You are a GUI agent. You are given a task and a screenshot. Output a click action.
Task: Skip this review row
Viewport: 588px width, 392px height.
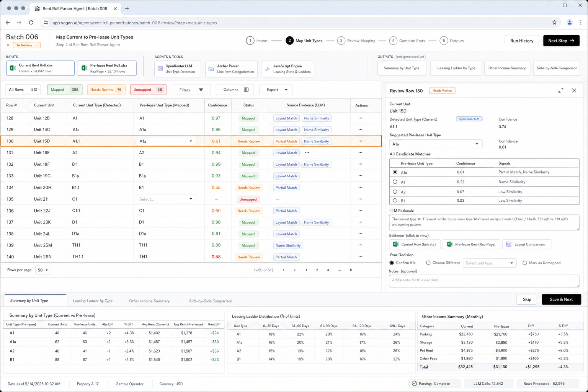click(x=527, y=299)
